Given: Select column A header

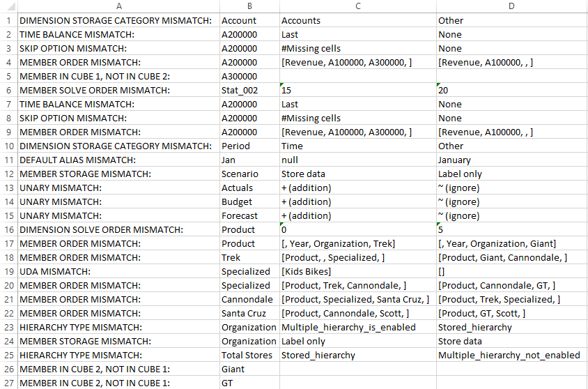Looking at the screenshot, I should (x=118, y=6).
